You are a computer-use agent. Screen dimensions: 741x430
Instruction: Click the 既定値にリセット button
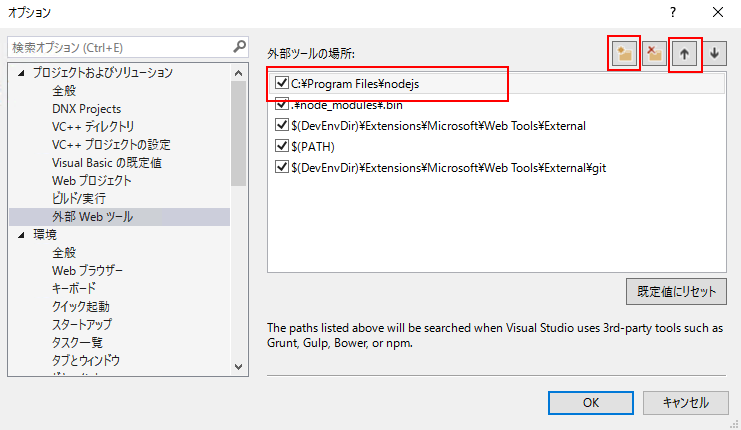click(x=676, y=292)
